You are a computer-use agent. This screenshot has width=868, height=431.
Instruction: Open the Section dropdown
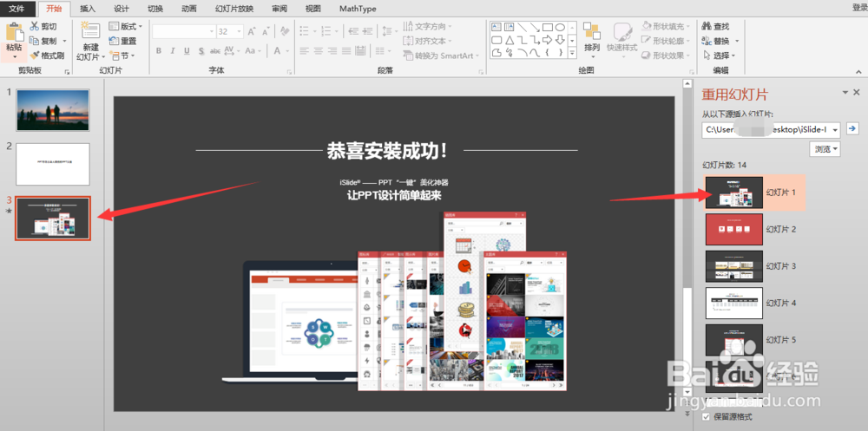pos(122,56)
